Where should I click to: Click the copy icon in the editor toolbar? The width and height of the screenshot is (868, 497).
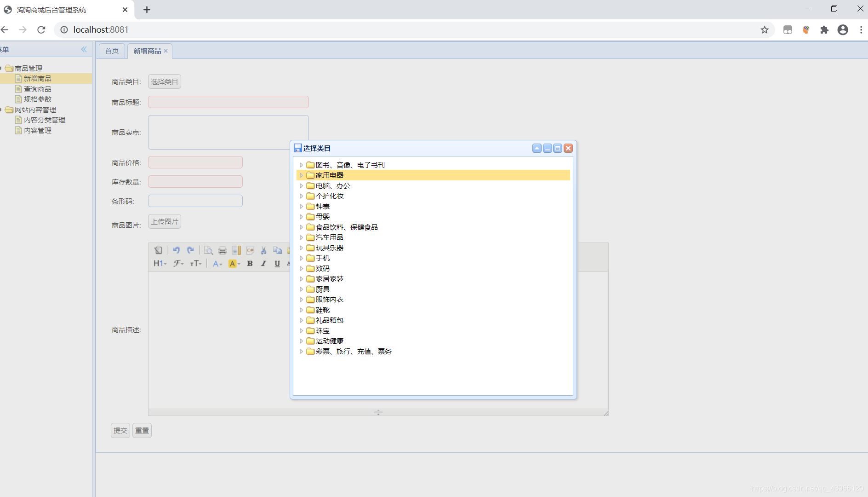277,250
